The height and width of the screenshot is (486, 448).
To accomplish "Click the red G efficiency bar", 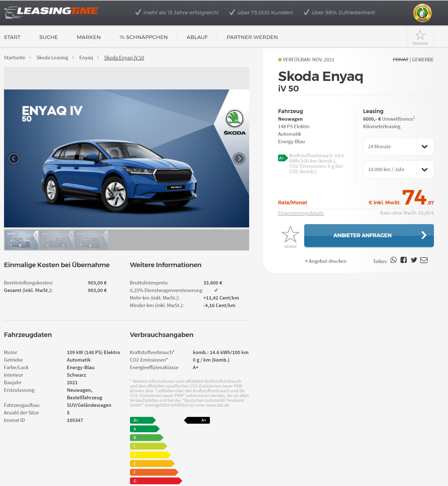I will [x=156, y=481].
